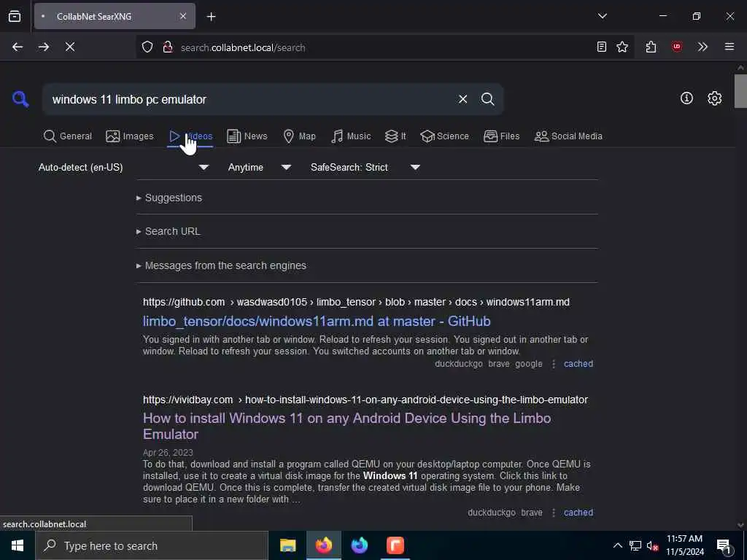Switch to It category

click(395, 136)
